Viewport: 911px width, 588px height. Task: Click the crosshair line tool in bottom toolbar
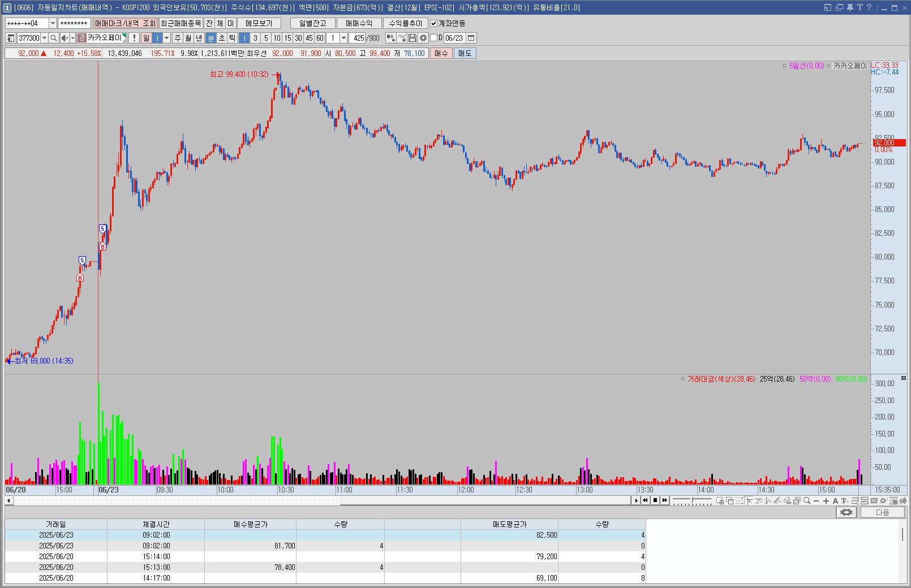tap(749, 500)
